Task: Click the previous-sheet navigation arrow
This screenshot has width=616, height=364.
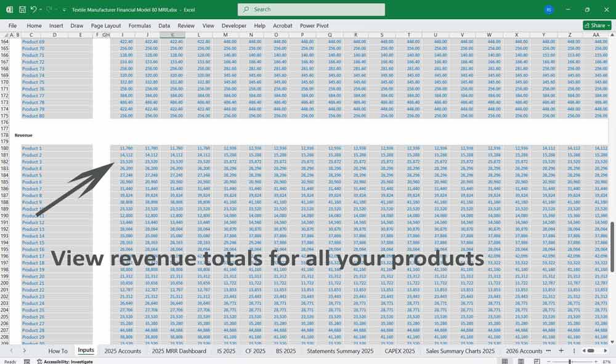Action: pyautogui.click(x=12, y=350)
